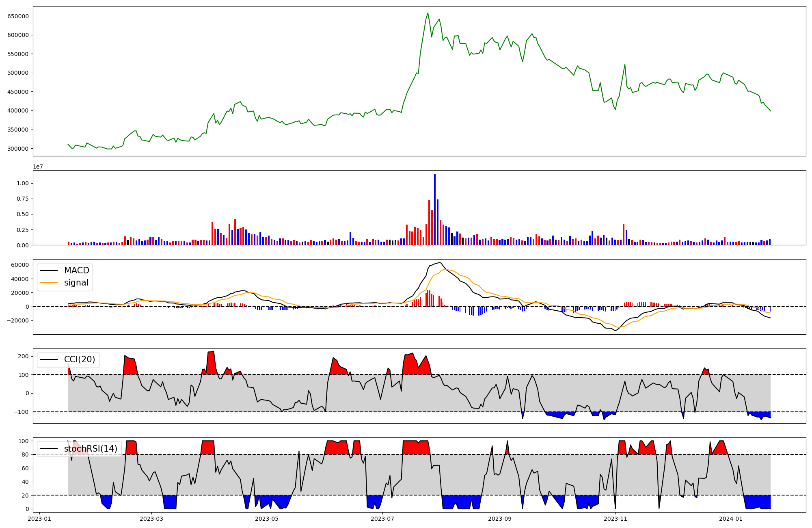The width and height of the screenshot is (812, 528).
Task: Click the 1e7 exponent label above volume chart
Action: [39, 167]
